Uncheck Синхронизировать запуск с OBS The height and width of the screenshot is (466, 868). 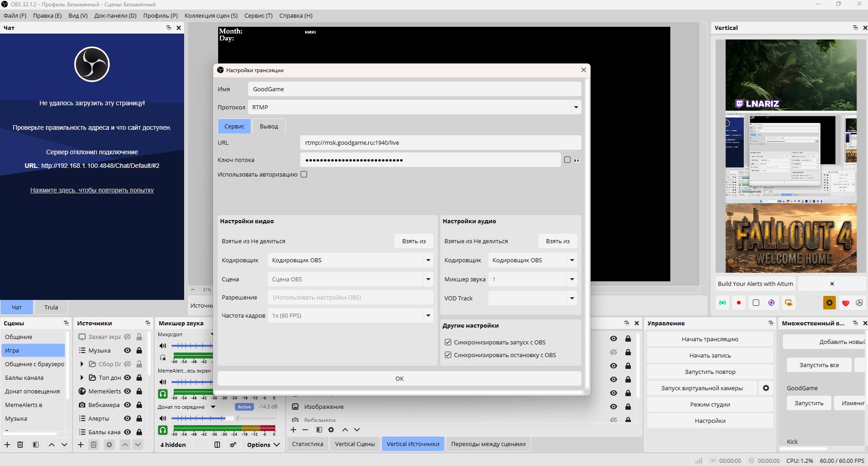(x=448, y=342)
